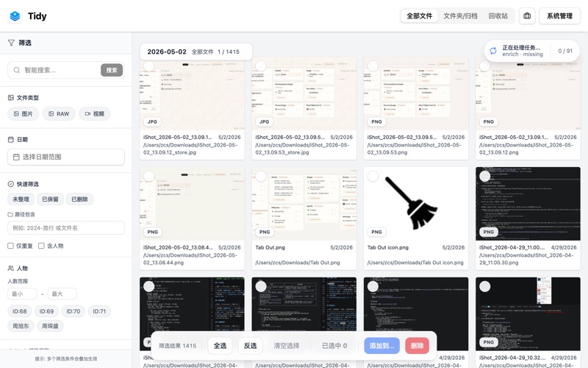The image size is (588, 368).
Task: Click the 反选 button
Action: coord(250,346)
